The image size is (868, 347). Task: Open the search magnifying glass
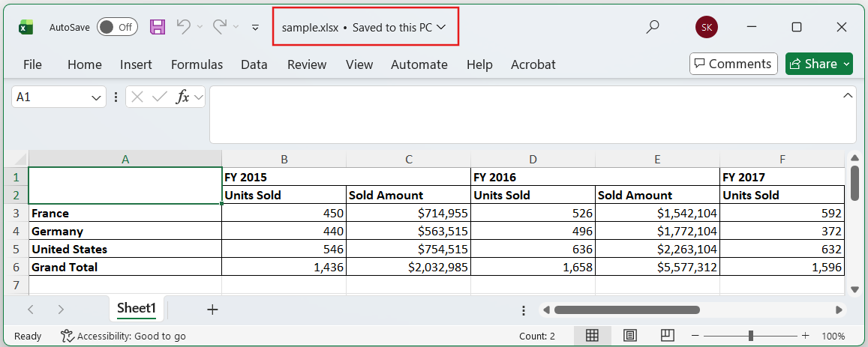click(653, 27)
